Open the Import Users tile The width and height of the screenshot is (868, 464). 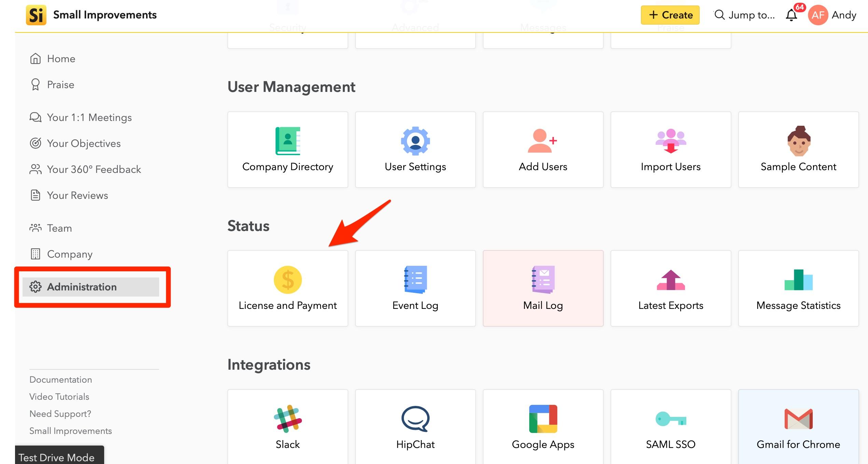pos(671,150)
